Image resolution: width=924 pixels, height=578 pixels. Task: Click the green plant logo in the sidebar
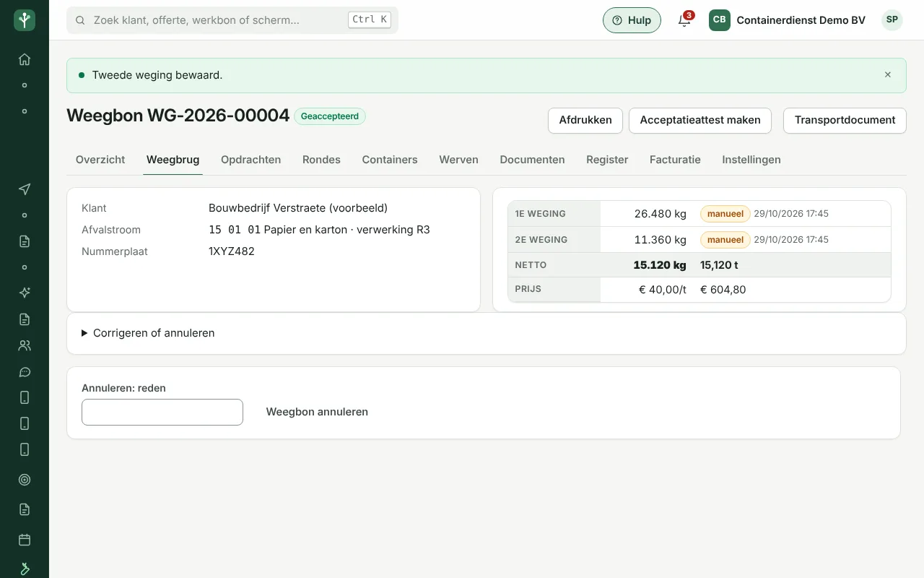25,20
